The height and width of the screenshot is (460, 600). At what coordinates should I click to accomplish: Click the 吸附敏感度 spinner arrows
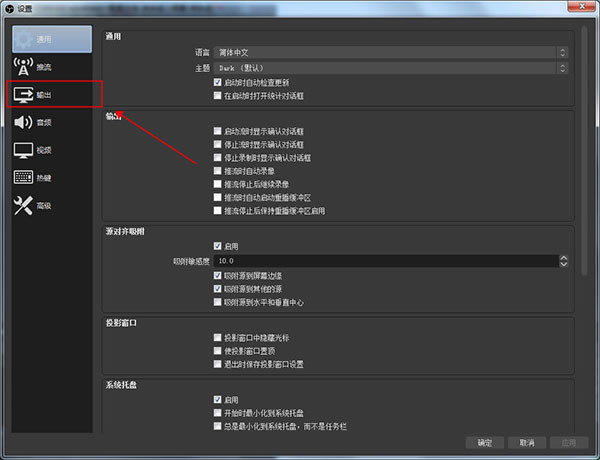point(563,261)
